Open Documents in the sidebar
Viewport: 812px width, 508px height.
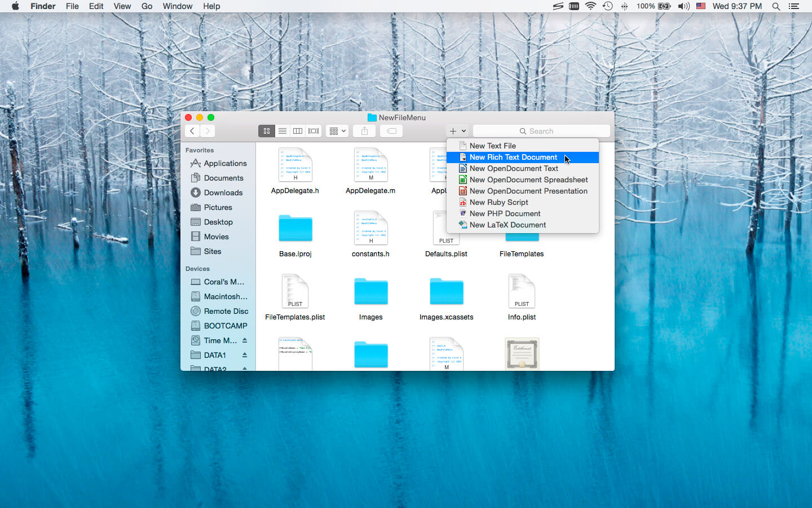click(218, 178)
